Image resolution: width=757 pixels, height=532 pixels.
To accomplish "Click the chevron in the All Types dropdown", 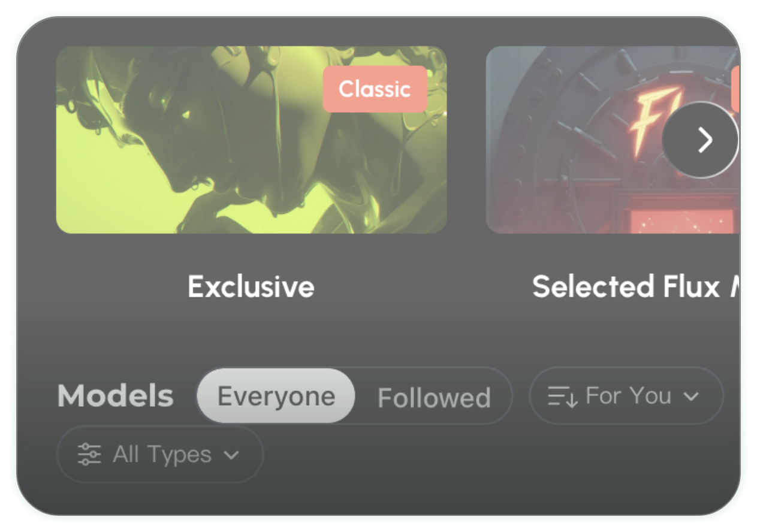I will coord(231,455).
